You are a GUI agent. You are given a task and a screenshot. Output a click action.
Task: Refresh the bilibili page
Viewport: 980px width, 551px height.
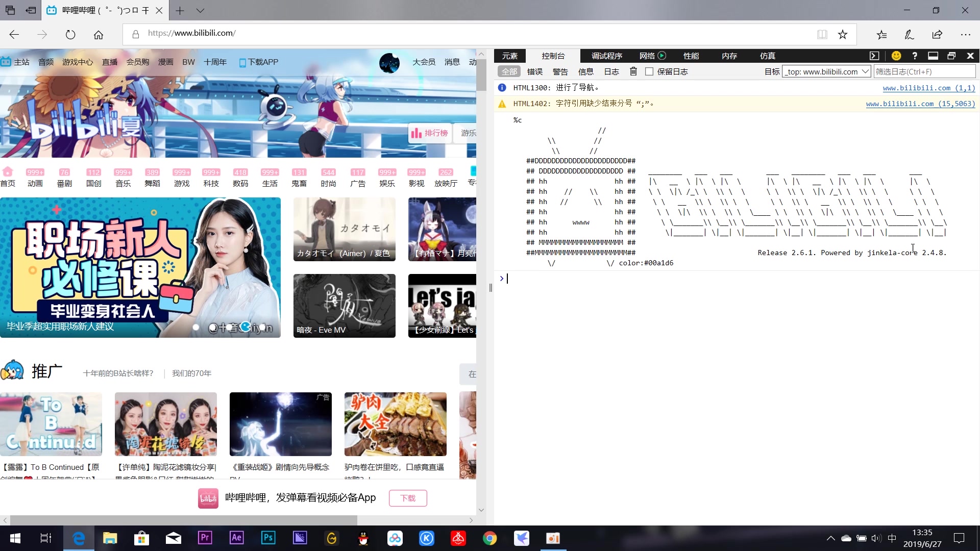pos(70,35)
